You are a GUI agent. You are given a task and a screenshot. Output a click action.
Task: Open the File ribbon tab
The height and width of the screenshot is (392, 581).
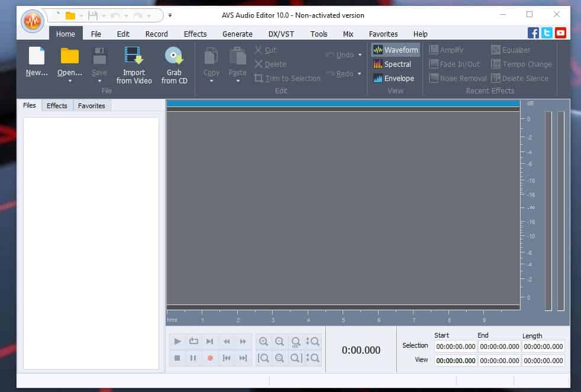pyautogui.click(x=96, y=34)
